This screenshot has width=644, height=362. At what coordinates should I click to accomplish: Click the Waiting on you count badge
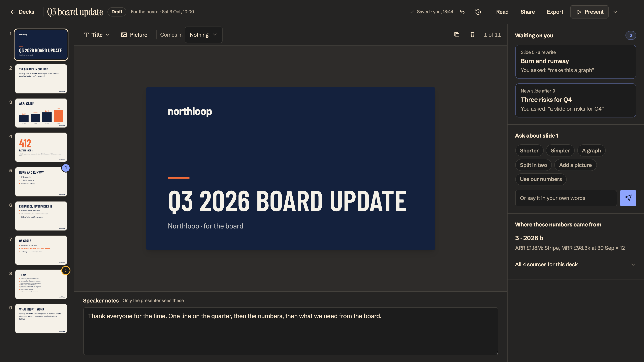(x=631, y=35)
